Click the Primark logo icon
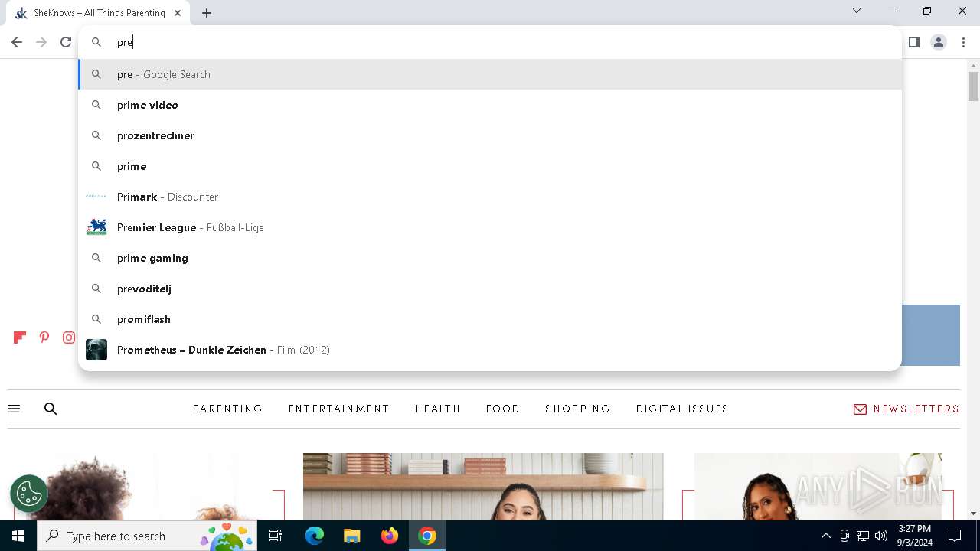The width and height of the screenshot is (980, 551). pos(96,197)
